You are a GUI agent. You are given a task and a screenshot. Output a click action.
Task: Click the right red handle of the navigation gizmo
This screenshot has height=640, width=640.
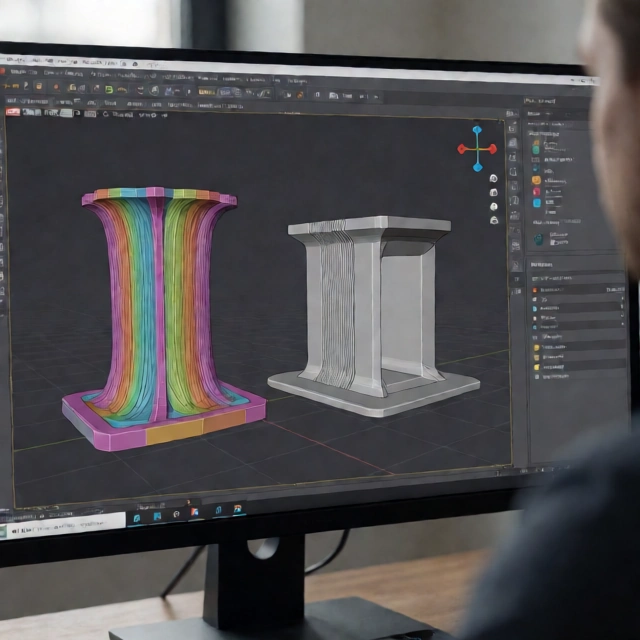click(x=491, y=149)
